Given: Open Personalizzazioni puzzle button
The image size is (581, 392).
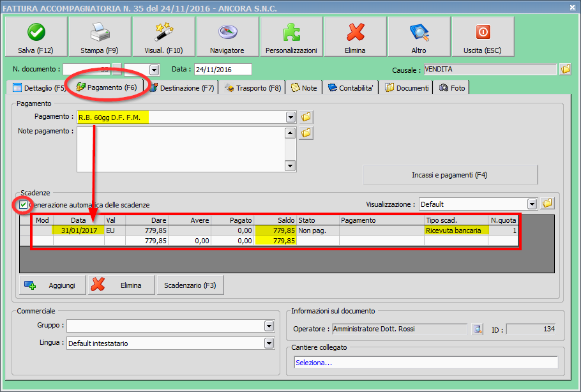Looking at the screenshot, I should pos(291,36).
